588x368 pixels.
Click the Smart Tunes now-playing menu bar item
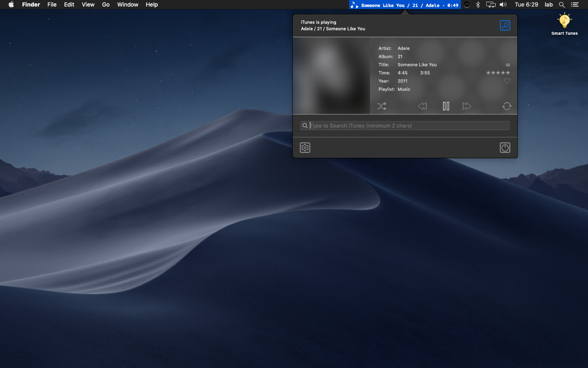(404, 5)
